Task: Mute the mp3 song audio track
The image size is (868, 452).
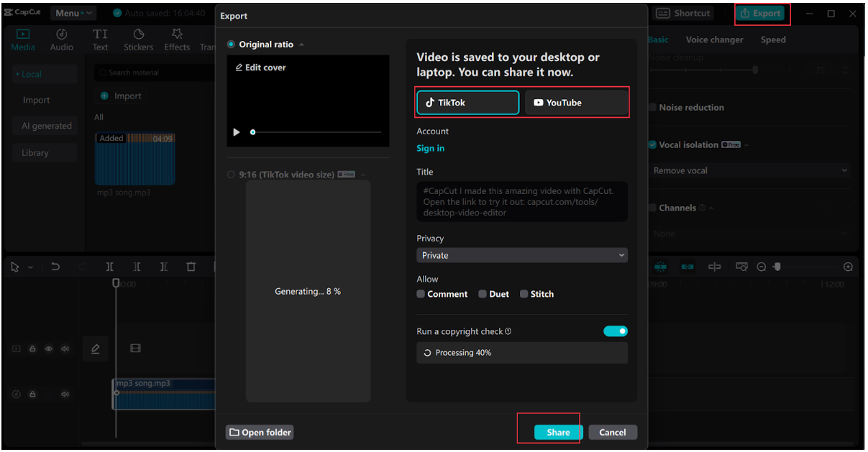Action: pyautogui.click(x=65, y=394)
